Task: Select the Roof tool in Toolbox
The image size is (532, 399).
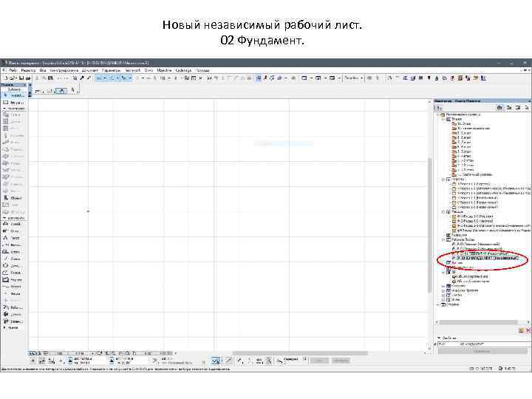Action: coord(13,163)
